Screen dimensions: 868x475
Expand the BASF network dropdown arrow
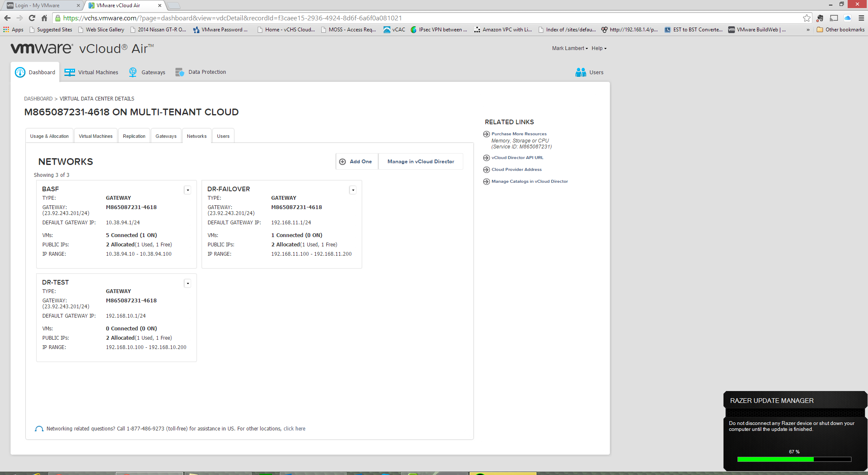187,190
